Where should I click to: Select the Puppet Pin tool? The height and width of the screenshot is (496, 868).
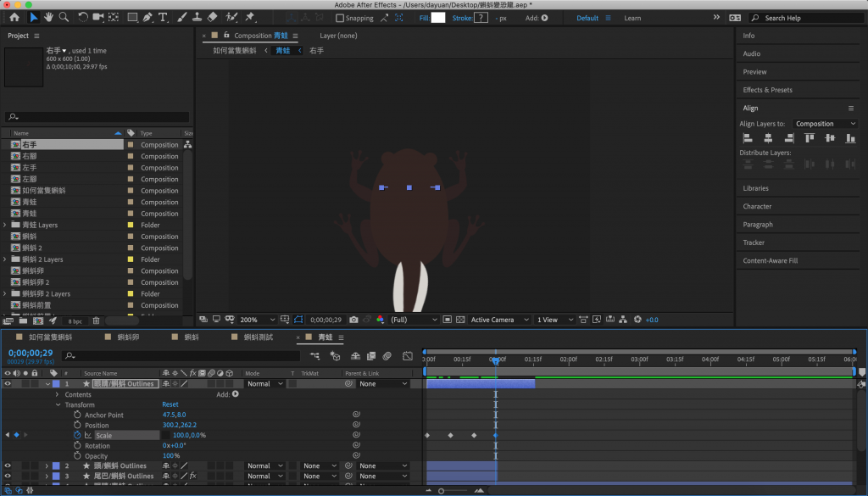tap(250, 18)
